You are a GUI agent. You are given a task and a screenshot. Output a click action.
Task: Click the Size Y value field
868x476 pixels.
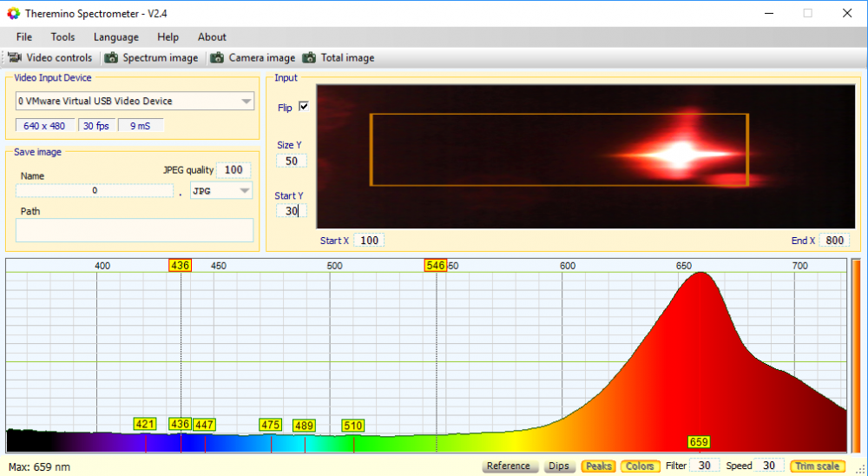pos(292,162)
